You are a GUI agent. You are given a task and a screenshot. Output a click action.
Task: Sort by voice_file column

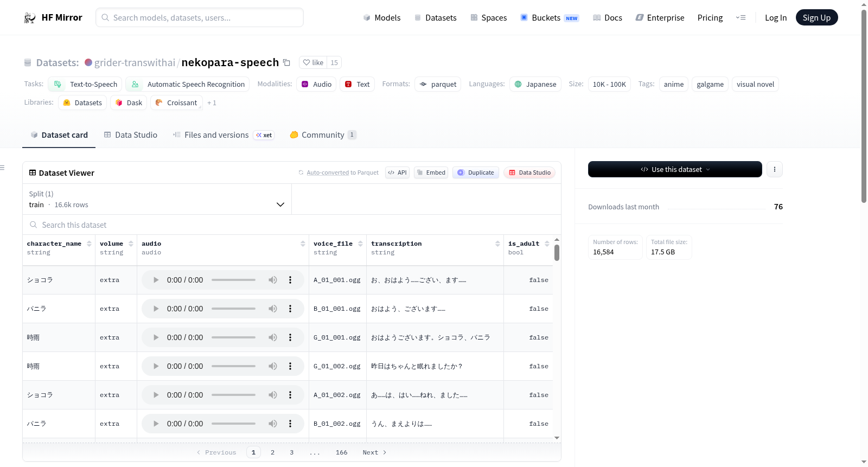(360, 244)
